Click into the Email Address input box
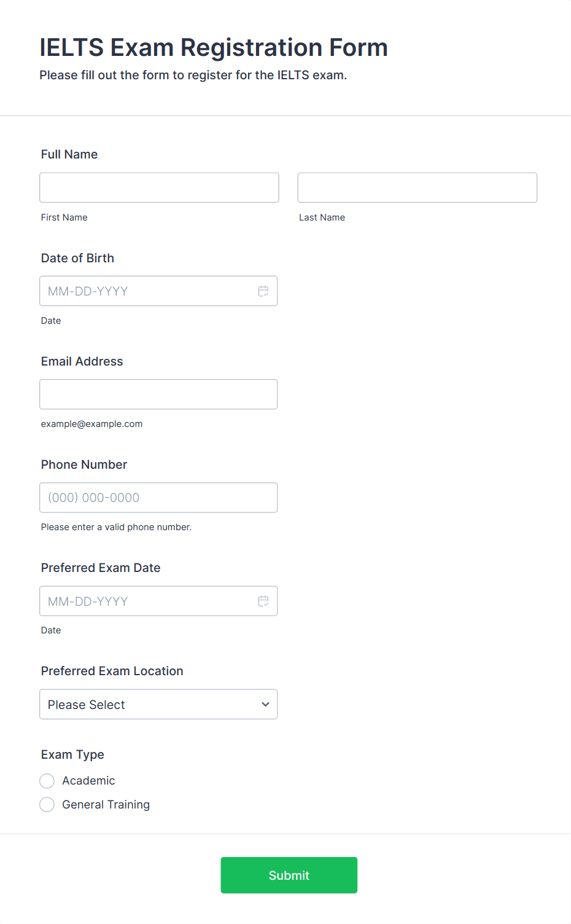Screen dimensions: 571x924 [x=158, y=394]
